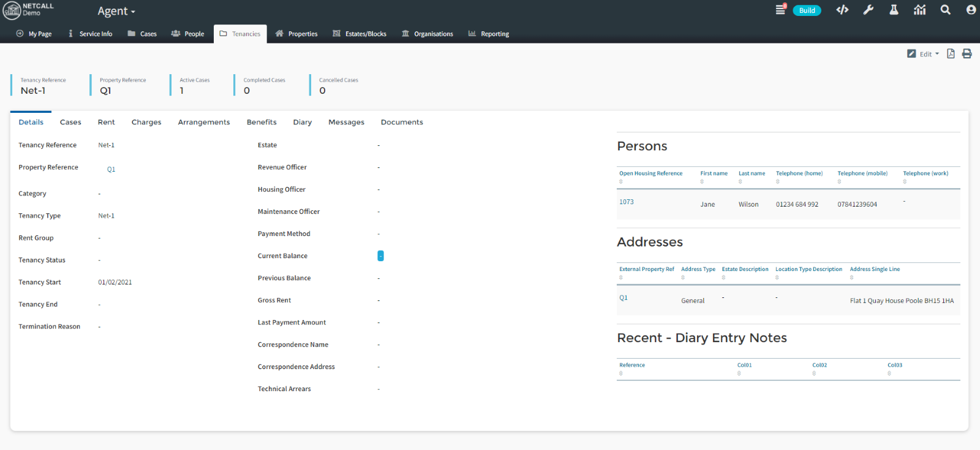
Task: Open the Arrangements tab
Action: point(204,122)
